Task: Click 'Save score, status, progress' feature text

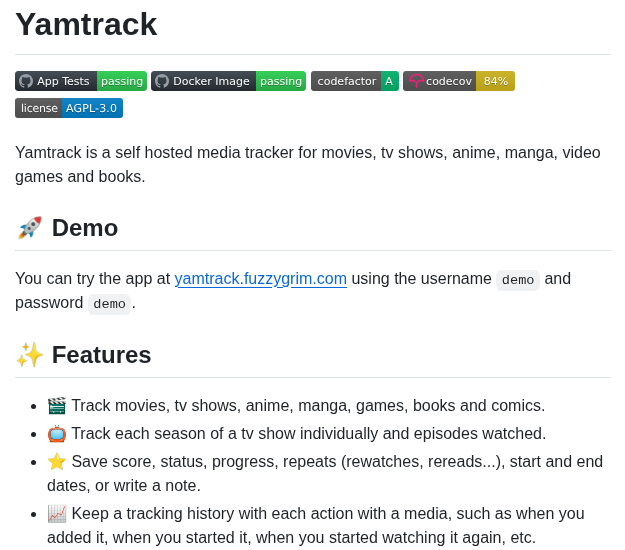Action: click(325, 473)
